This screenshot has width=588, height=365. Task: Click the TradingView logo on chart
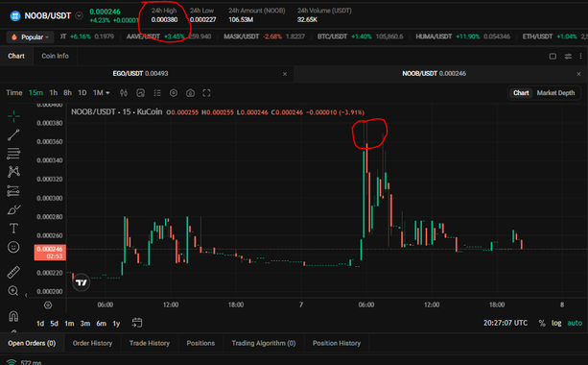82,282
